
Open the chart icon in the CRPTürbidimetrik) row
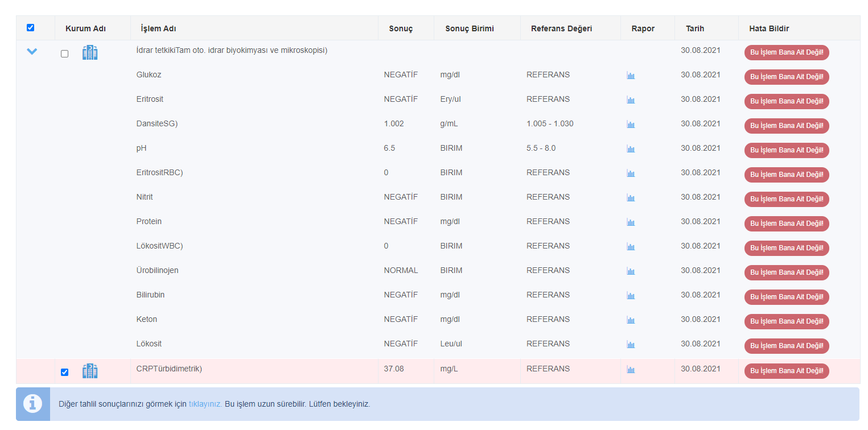point(631,370)
